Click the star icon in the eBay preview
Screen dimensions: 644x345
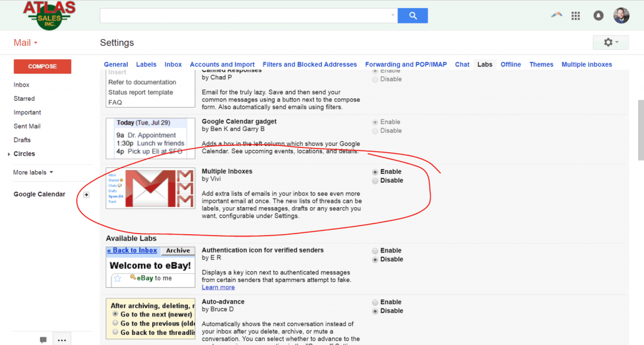pyautogui.click(x=118, y=278)
